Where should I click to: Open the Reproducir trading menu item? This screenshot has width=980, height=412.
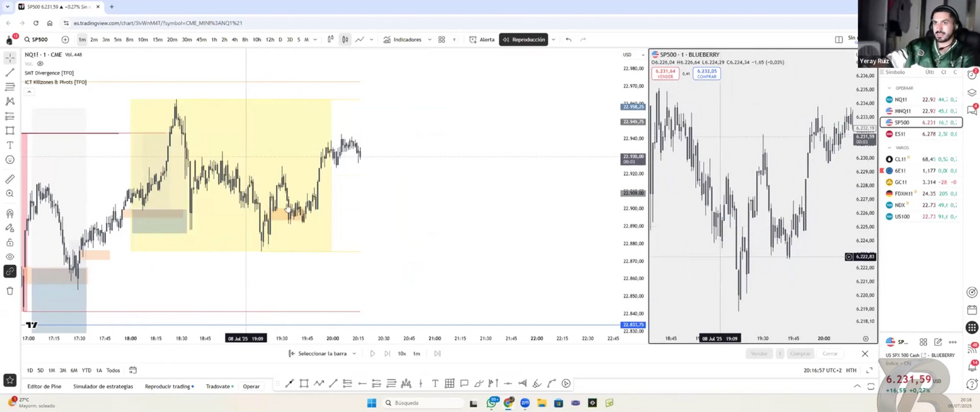pyautogui.click(x=169, y=386)
